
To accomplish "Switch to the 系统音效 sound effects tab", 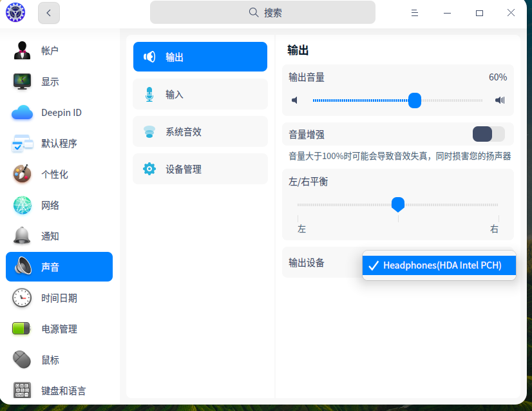I will tap(200, 131).
